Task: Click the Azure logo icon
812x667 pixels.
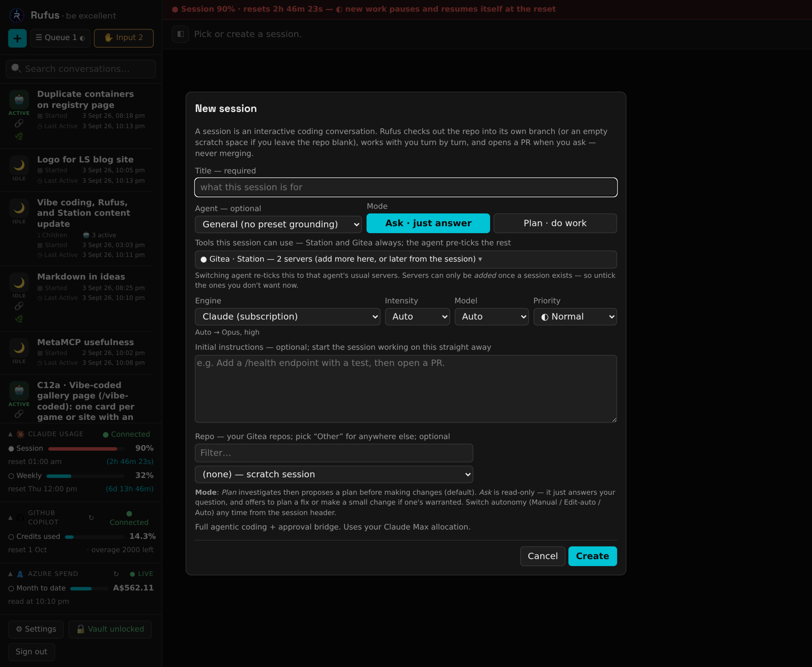Action: [x=20, y=574]
